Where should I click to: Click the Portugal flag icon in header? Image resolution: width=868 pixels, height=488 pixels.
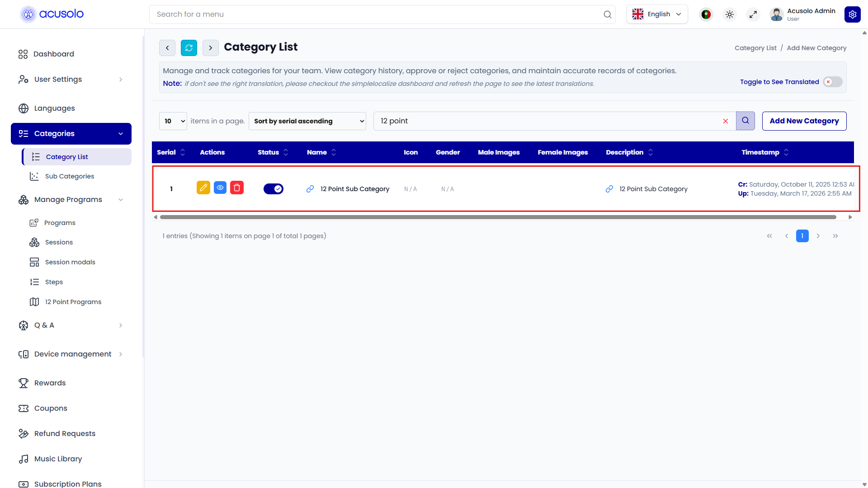point(706,14)
